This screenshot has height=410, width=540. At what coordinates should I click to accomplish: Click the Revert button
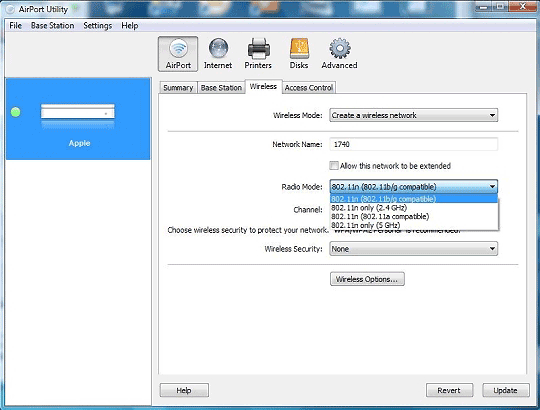click(449, 390)
